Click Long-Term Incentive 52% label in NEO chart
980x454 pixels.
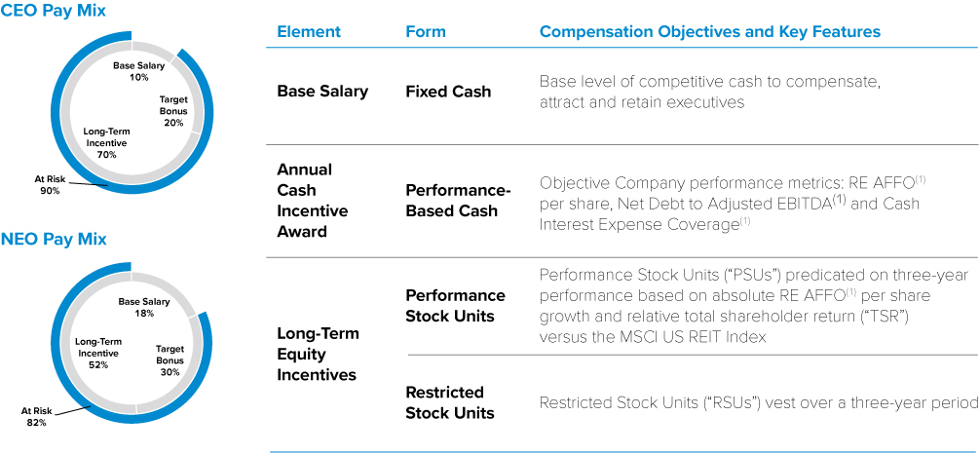[97, 355]
